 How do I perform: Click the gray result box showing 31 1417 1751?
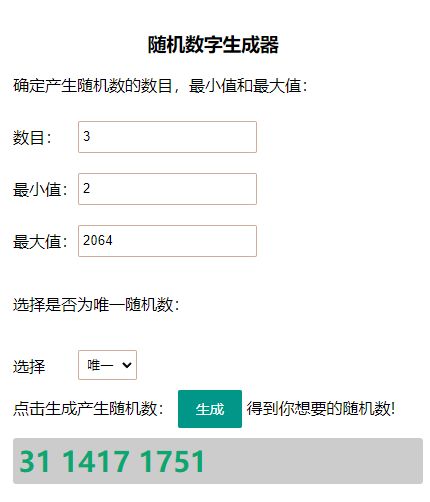(218, 461)
